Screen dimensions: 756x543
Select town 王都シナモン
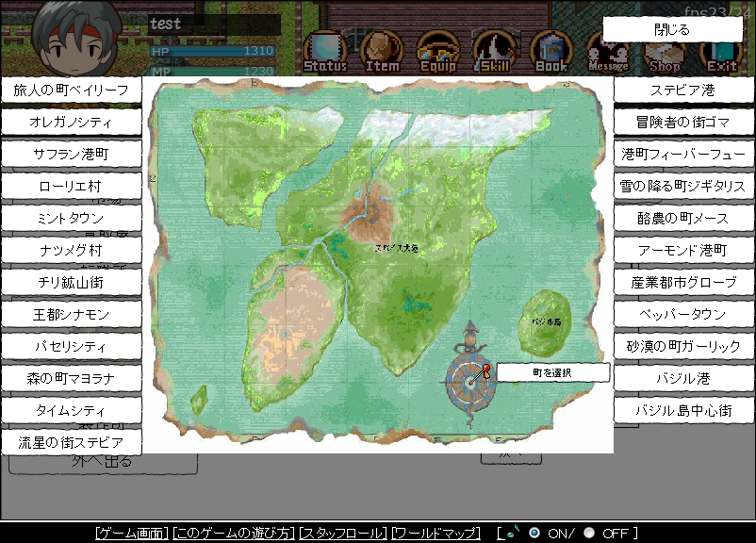[72, 314]
